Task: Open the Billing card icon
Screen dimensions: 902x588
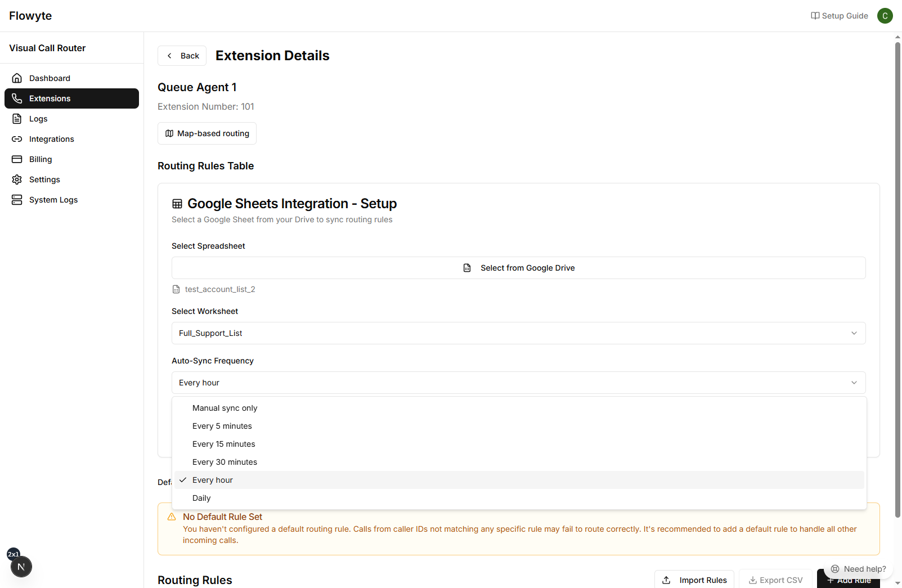Action: tap(17, 159)
